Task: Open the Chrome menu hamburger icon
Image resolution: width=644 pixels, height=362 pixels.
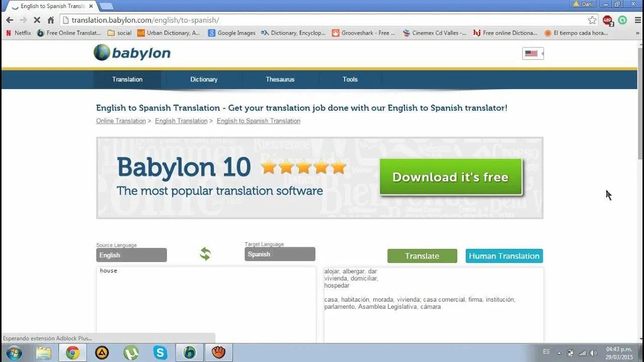Action: (637, 20)
